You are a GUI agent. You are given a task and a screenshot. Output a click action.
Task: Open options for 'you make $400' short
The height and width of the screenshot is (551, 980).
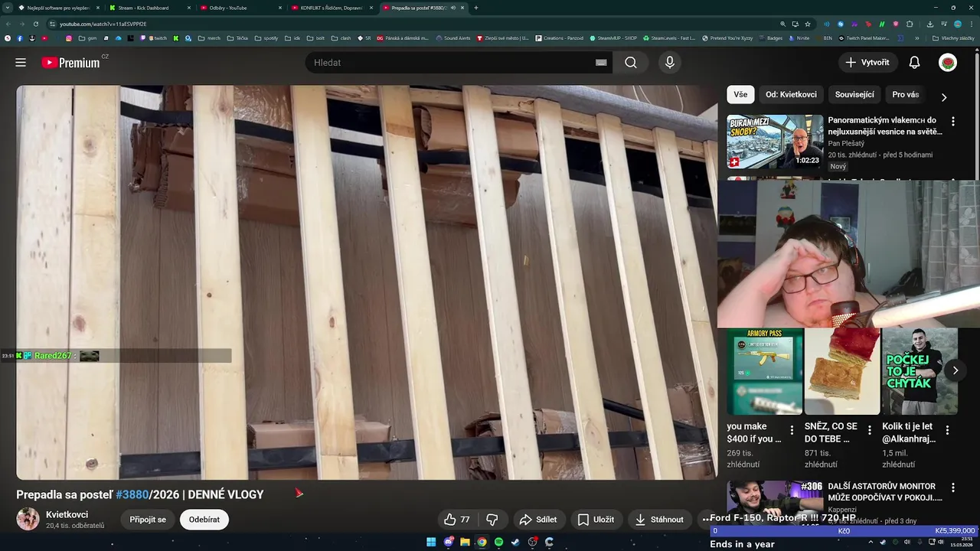tap(792, 431)
